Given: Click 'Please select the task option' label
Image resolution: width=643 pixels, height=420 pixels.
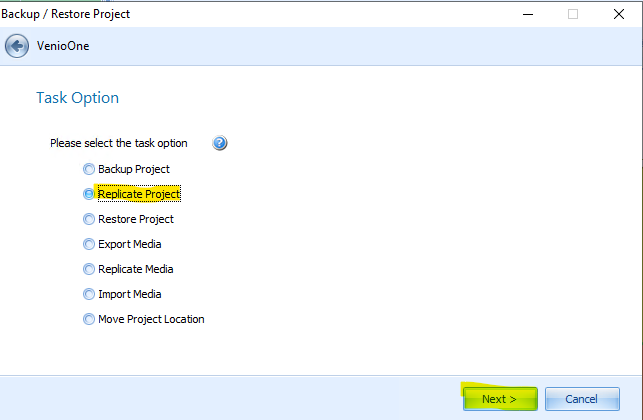Looking at the screenshot, I should 119,143.
